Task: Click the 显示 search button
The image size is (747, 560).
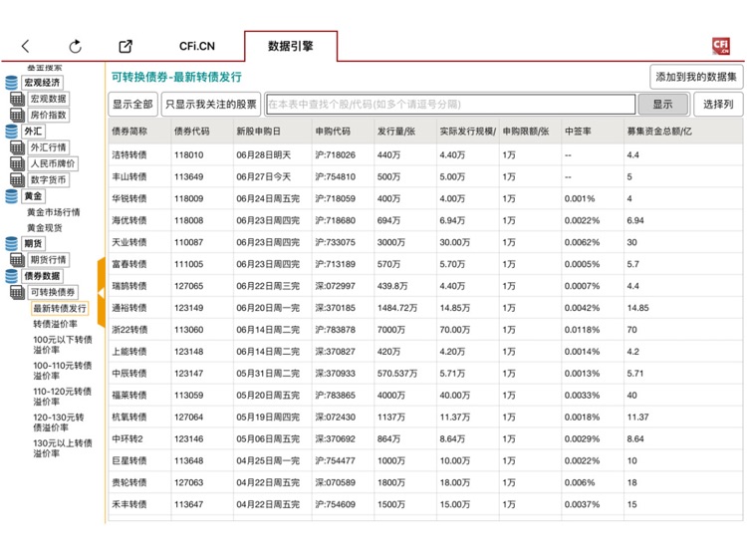Action: coord(662,105)
